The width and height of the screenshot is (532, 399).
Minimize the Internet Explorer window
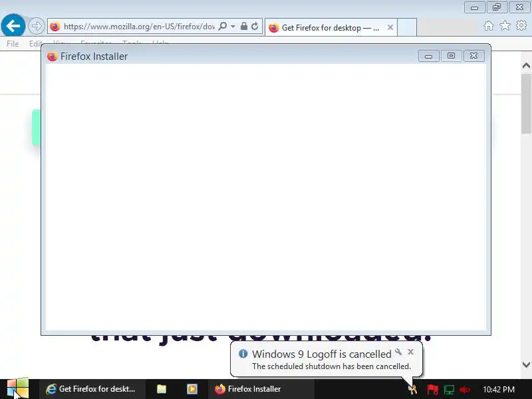coord(474,7)
